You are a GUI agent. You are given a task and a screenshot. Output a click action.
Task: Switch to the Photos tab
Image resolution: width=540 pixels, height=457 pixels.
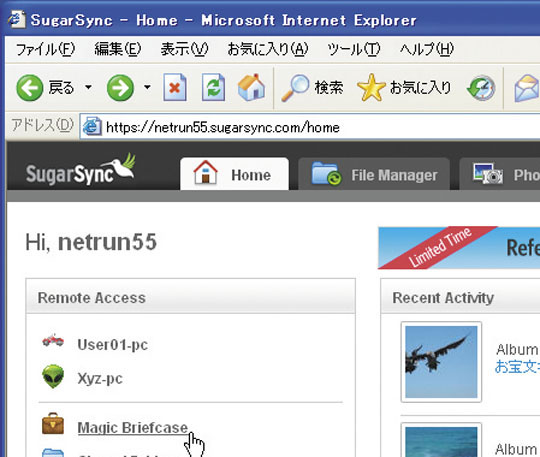tap(500, 174)
